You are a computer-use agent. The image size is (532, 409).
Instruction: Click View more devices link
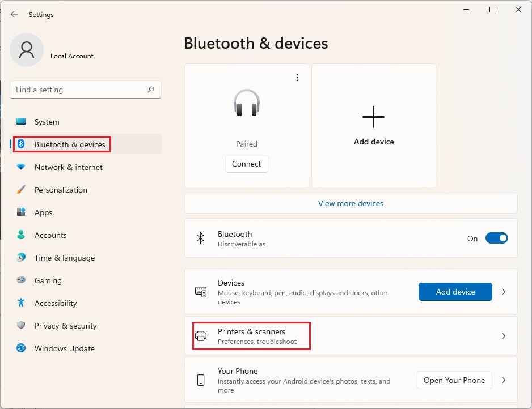click(351, 203)
